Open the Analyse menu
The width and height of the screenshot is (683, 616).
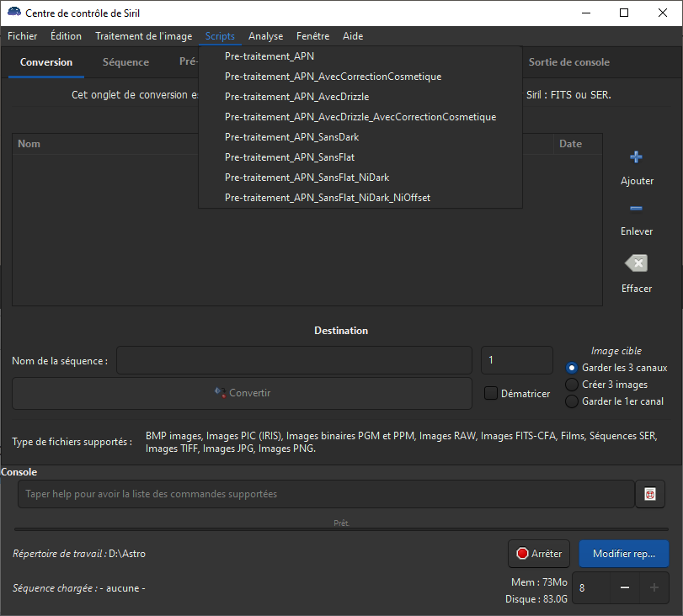click(266, 36)
